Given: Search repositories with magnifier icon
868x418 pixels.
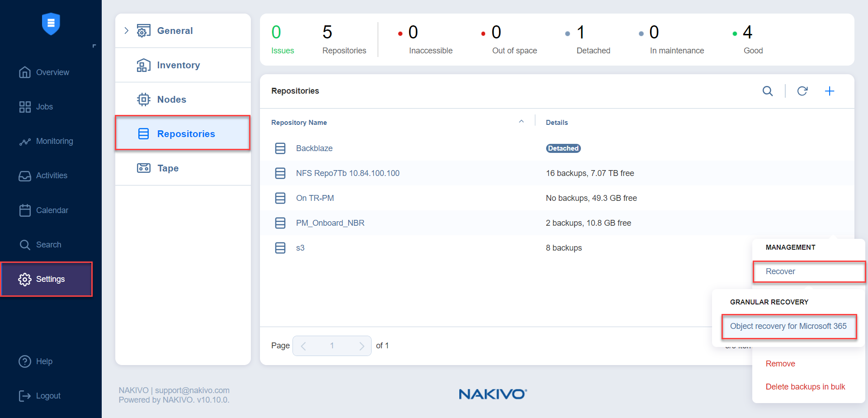Looking at the screenshot, I should (768, 91).
